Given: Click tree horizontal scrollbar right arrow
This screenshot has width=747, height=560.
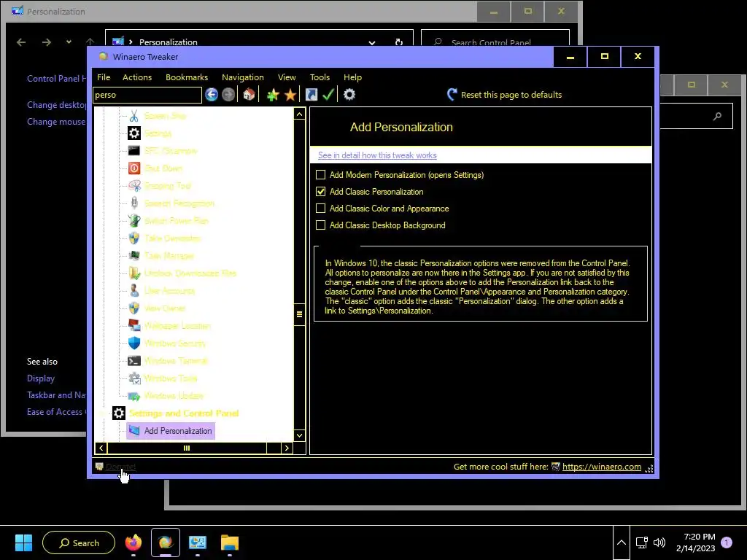Looking at the screenshot, I should click(x=287, y=448).
